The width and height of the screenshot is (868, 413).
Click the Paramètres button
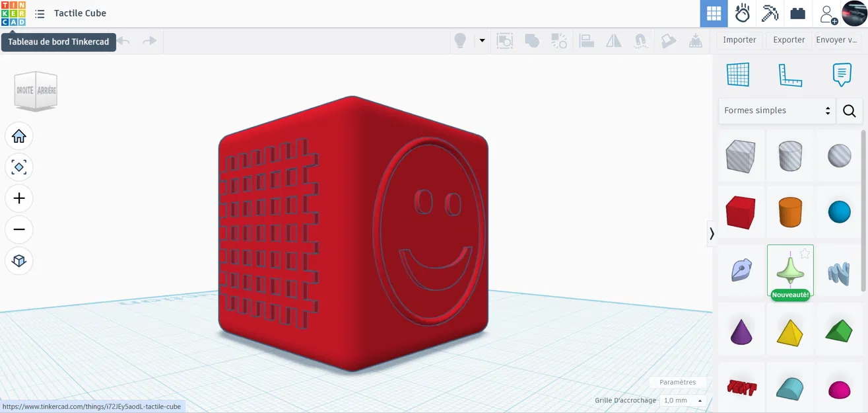(677, 382)
